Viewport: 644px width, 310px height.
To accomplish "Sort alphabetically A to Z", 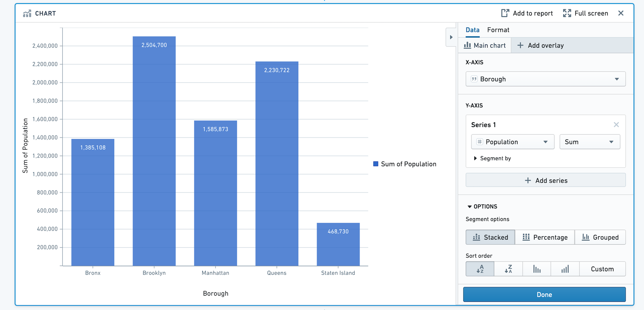I will [480, 269].
